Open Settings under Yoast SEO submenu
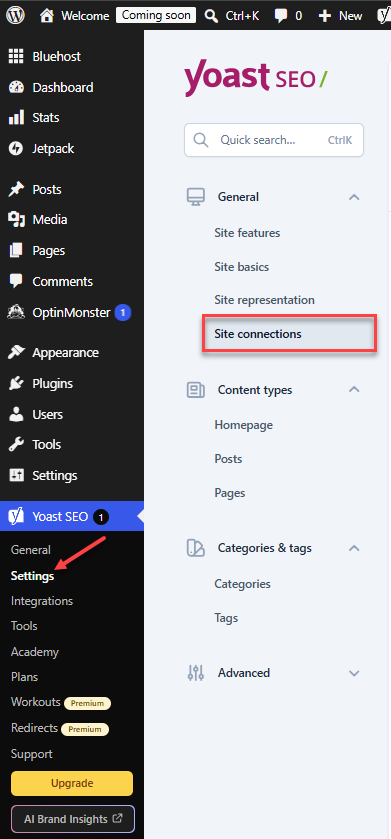The image size is (391, 839). 32,576
